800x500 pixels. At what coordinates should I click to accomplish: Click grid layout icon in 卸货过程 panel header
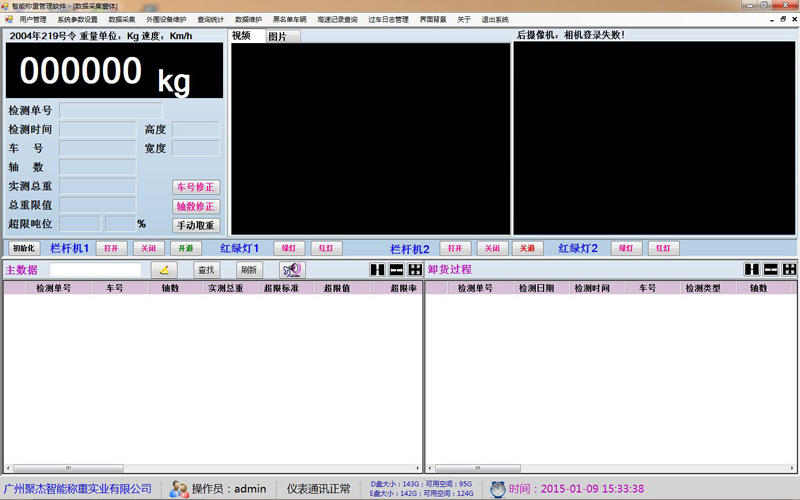click(789, 270)
